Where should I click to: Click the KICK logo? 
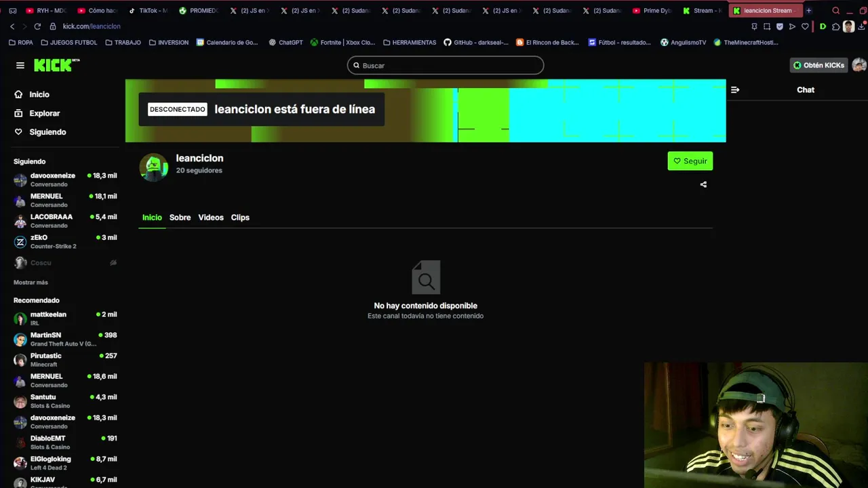point(56,65)
